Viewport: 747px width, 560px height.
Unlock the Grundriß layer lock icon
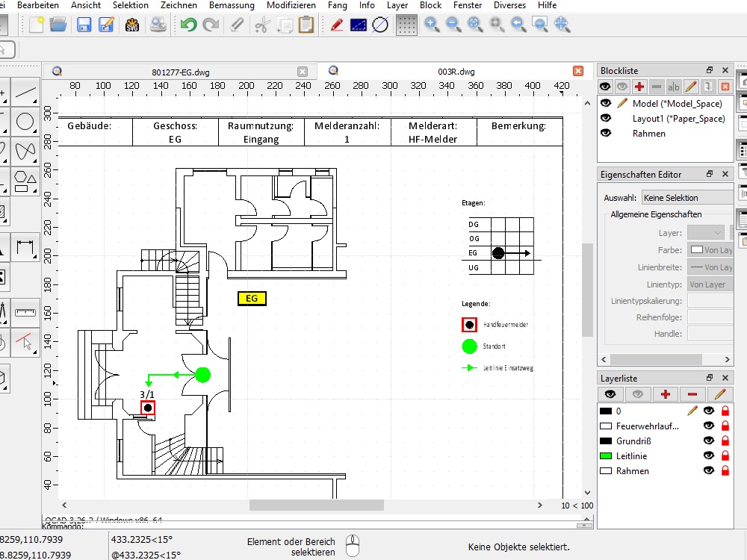724,441
